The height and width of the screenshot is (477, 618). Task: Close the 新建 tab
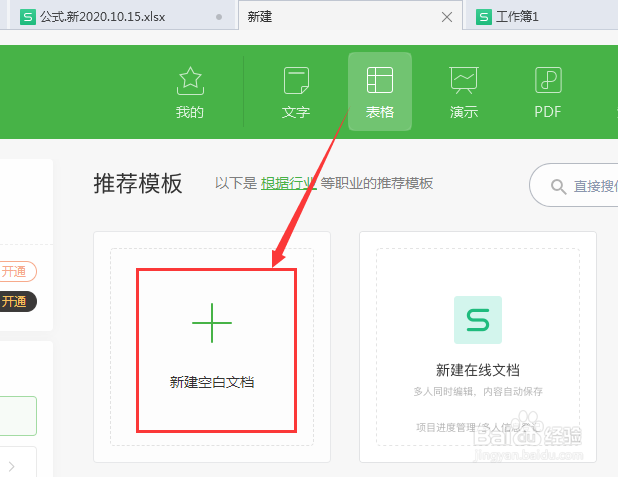coord(447,17)
